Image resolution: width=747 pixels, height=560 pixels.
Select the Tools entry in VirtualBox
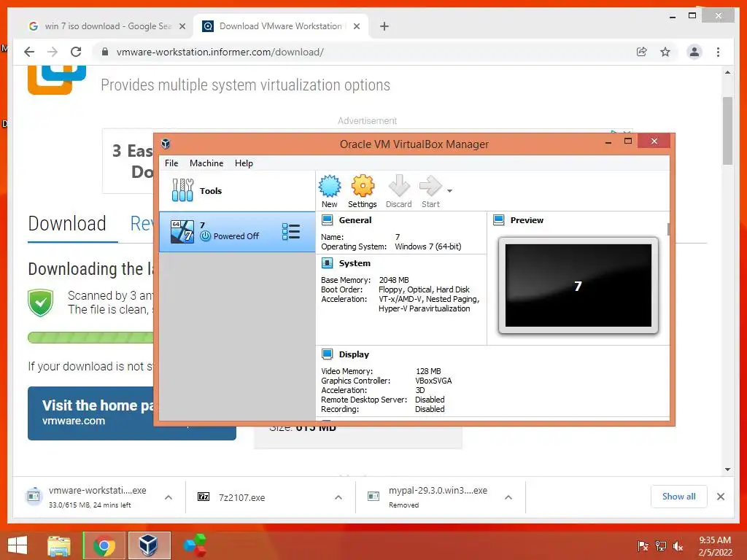point(237,190)
